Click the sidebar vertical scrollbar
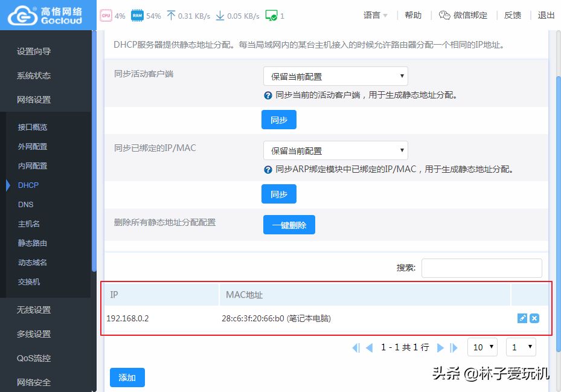This screenshot has height=392, width=561. coord(94,150)
